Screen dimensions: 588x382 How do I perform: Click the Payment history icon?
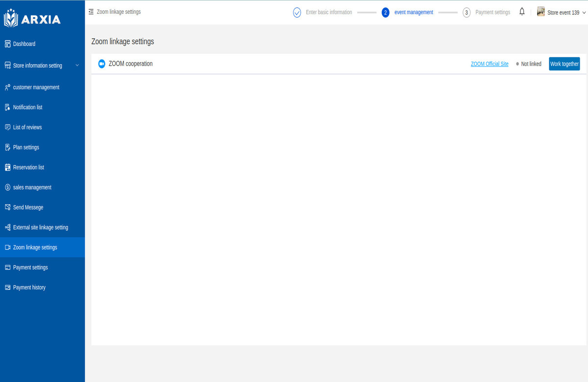coord(7,288)
